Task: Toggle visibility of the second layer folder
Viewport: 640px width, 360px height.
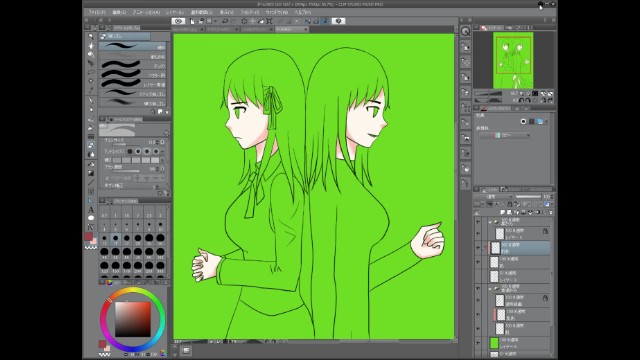Action: [478, 289]
